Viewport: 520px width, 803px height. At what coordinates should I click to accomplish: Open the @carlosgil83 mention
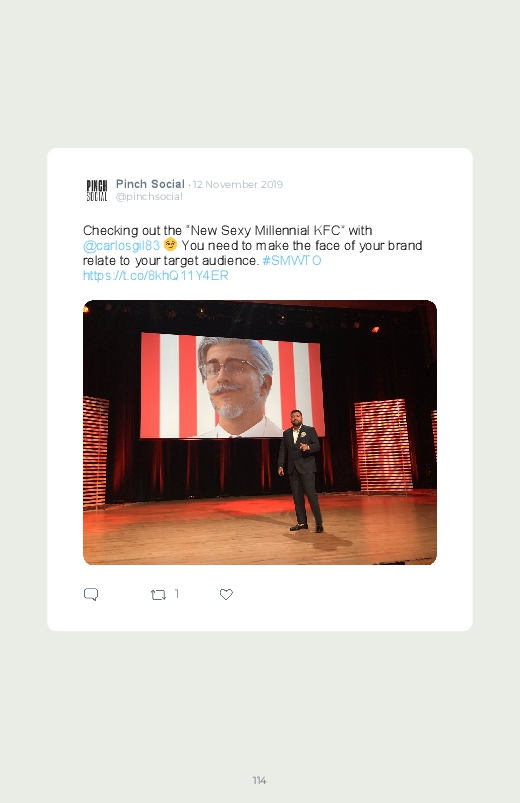121,246
